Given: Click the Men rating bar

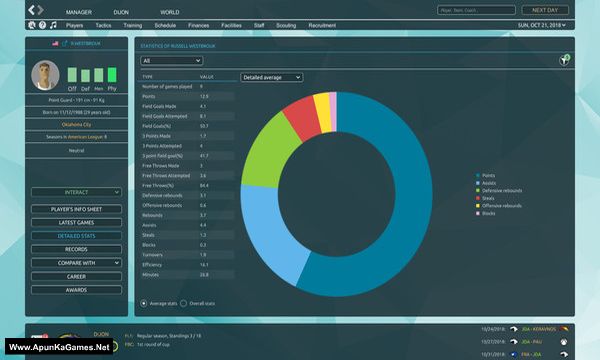Looking at the screenshot, I should tap(99, 75).
